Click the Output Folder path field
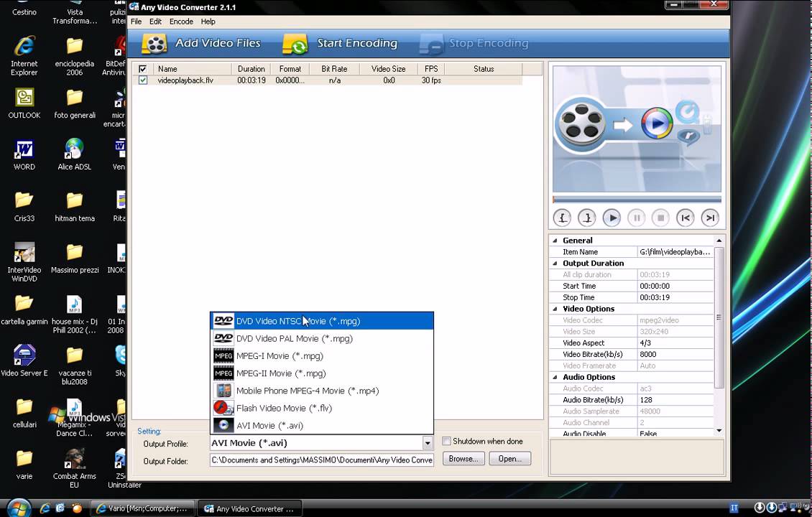The image size is (812, 517). [x=322, y=460]
